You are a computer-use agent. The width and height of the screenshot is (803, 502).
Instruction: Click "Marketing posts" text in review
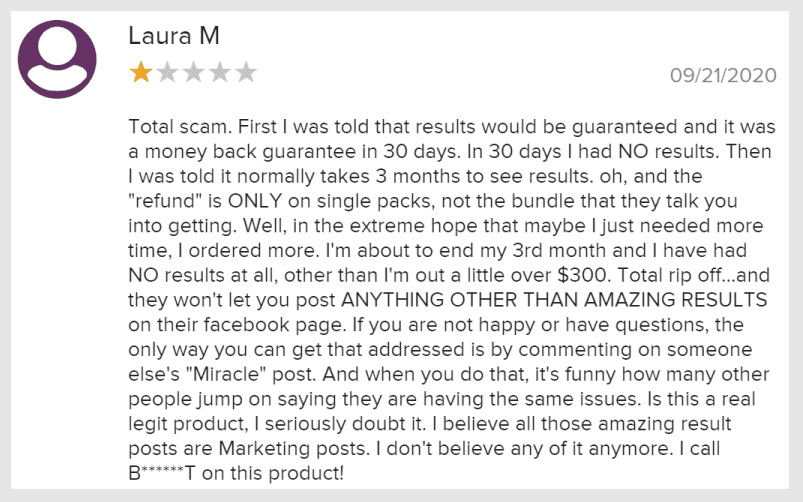[x=292, y=448]
